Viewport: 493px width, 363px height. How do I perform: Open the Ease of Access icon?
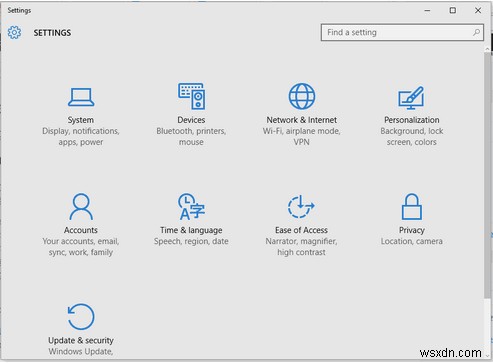(x=301, y=207)
